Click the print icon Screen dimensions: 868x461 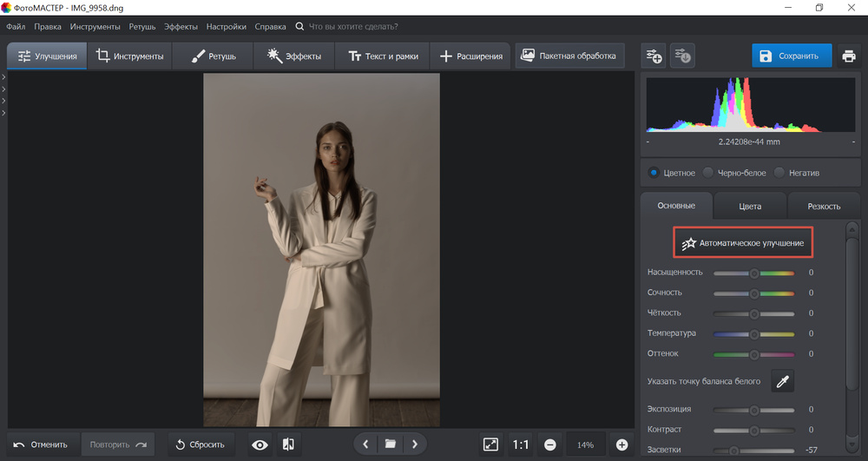click(848, 56)
